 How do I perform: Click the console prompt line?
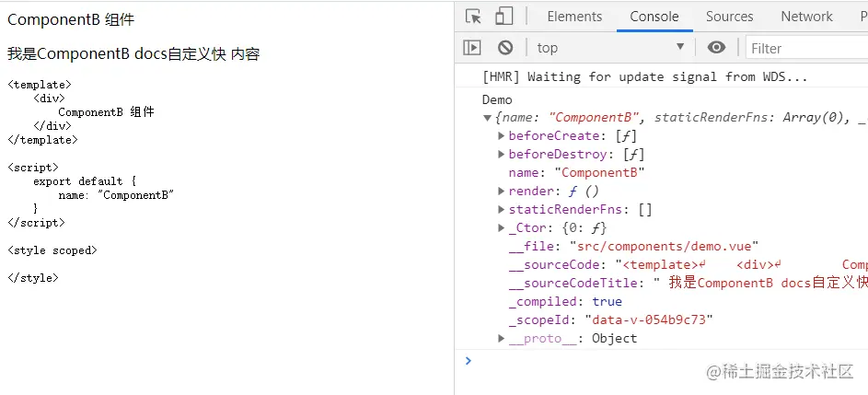(x=662, y=361)
